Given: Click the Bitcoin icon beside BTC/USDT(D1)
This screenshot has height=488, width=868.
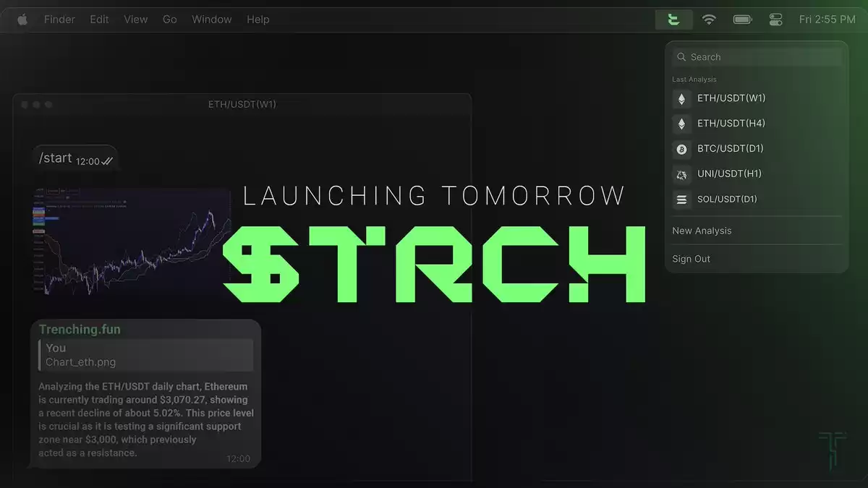Looking at the screenshot, I should [x=681, y=149].
